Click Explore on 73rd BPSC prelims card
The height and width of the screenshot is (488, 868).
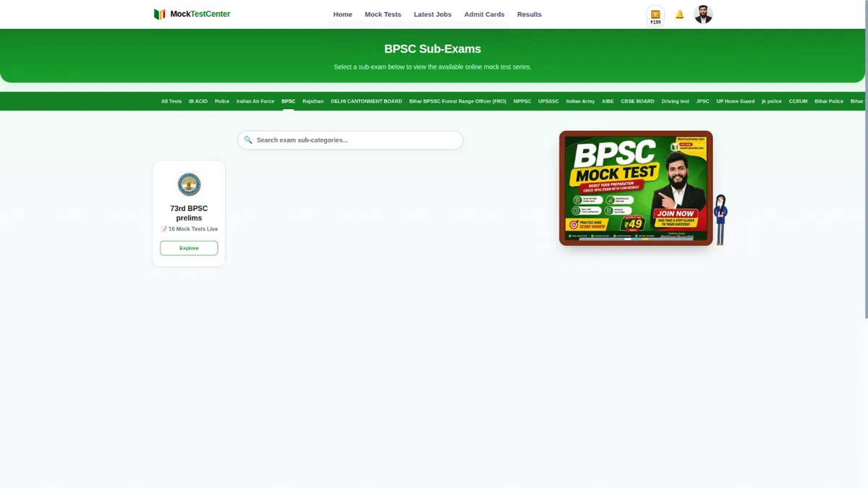pyautogui.click(x=189, y=248)
